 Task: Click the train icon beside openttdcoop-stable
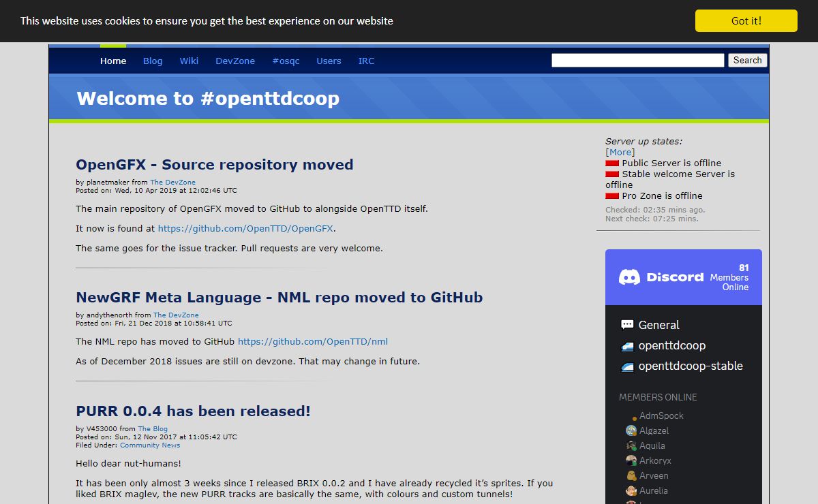(627, 366)
